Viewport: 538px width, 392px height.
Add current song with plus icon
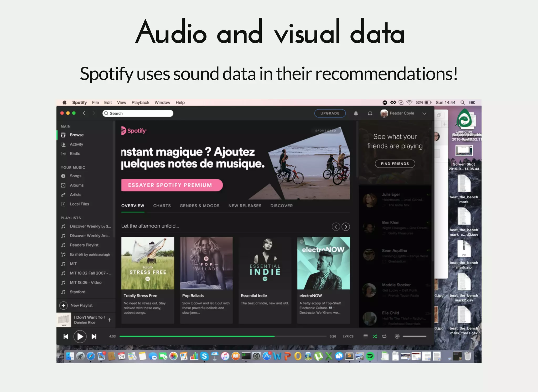(110, 320)
